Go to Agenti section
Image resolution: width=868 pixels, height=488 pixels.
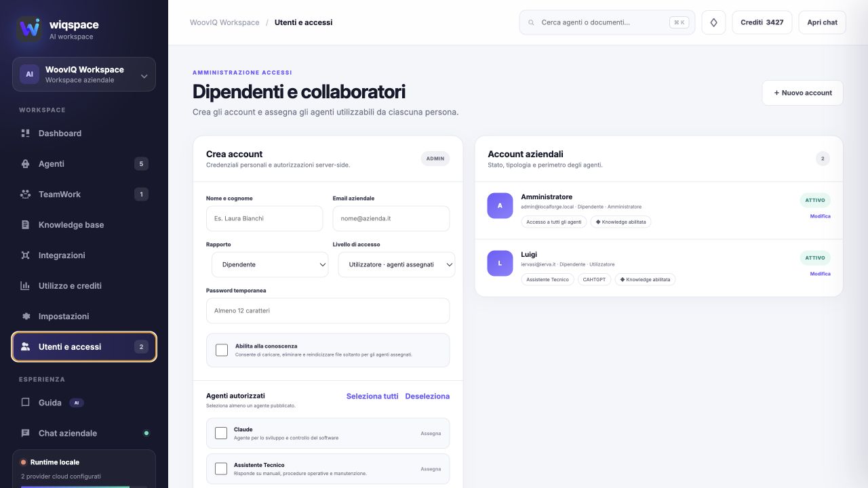pos(84,164)
